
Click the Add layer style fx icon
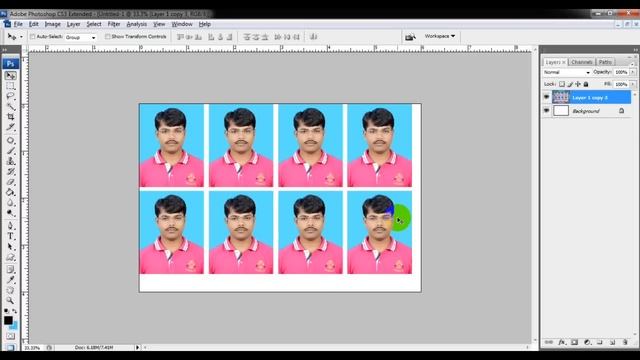pos(562,342)
